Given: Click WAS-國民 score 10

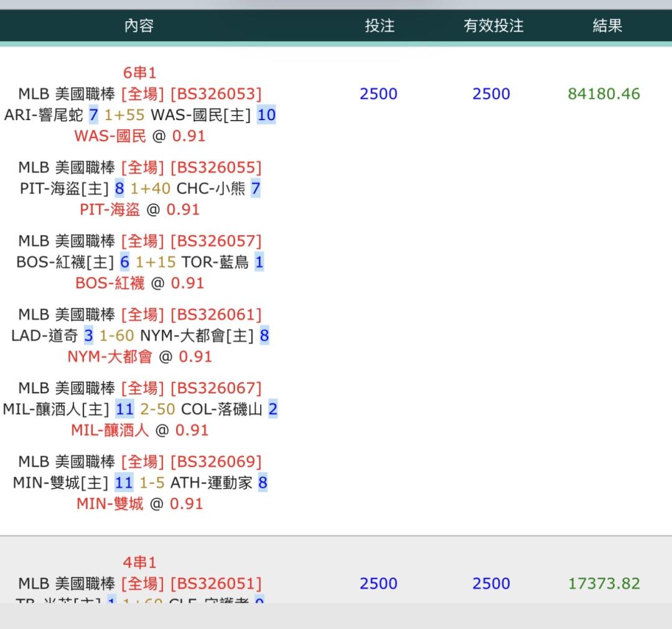Looking at the screenshot, I should pyautogui.click(x=266, y=115).
